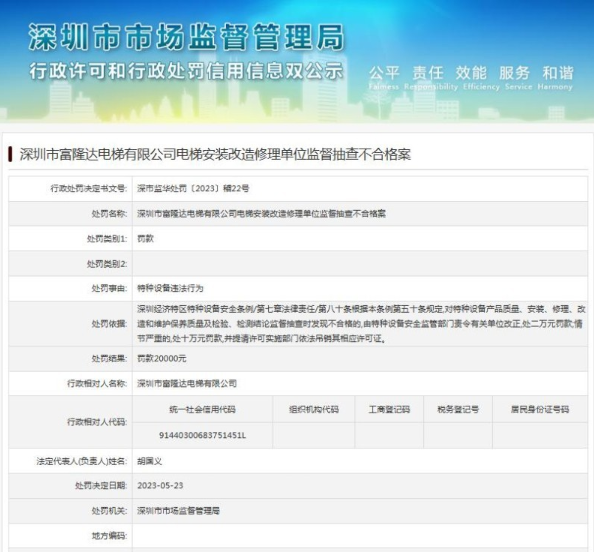Image resolution: width=594 pixels, height=552 pixels.
Task: Click the 处罚事由 label
Action: click(109, 288)
